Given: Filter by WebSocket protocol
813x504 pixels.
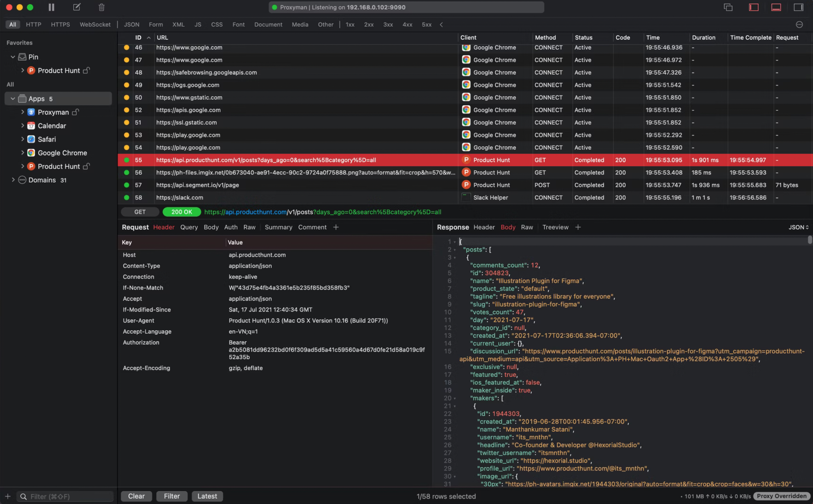Looking at the screenshot, I should (95, 25).
